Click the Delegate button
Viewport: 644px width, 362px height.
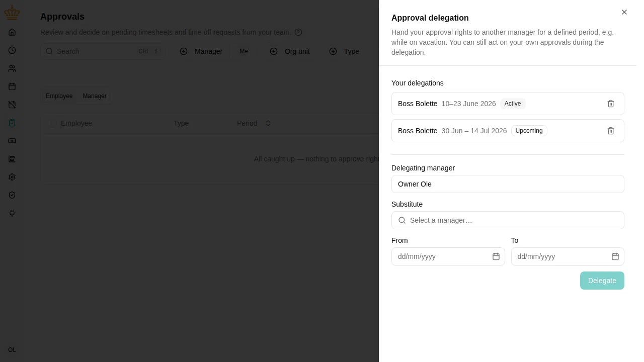(602, 281)
